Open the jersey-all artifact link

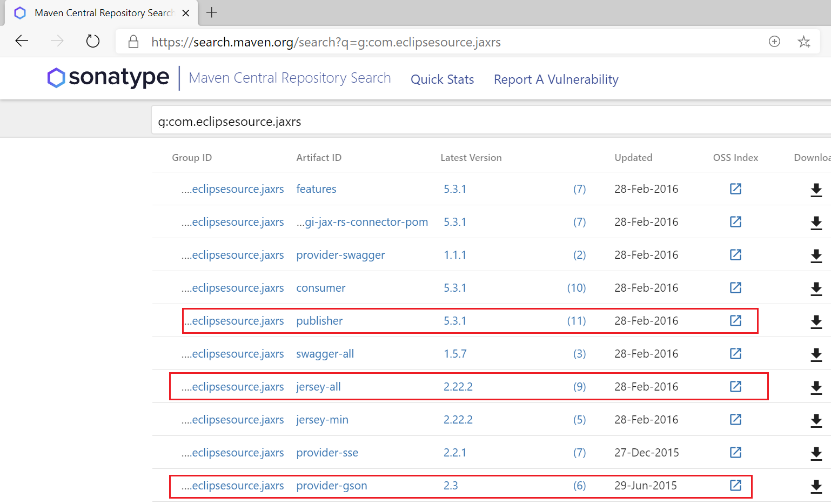coord(318,387)
